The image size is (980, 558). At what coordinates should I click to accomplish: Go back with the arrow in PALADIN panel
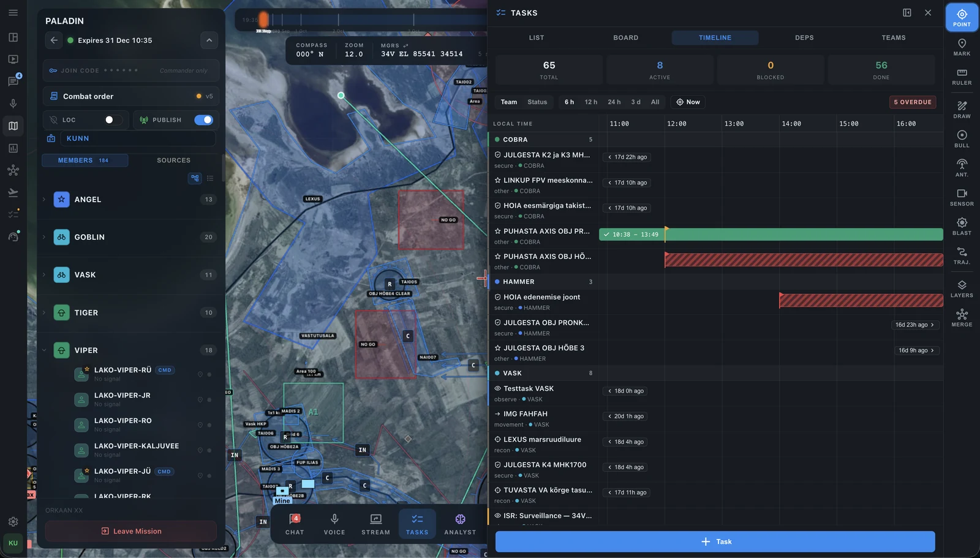click(x=54, y=40)
